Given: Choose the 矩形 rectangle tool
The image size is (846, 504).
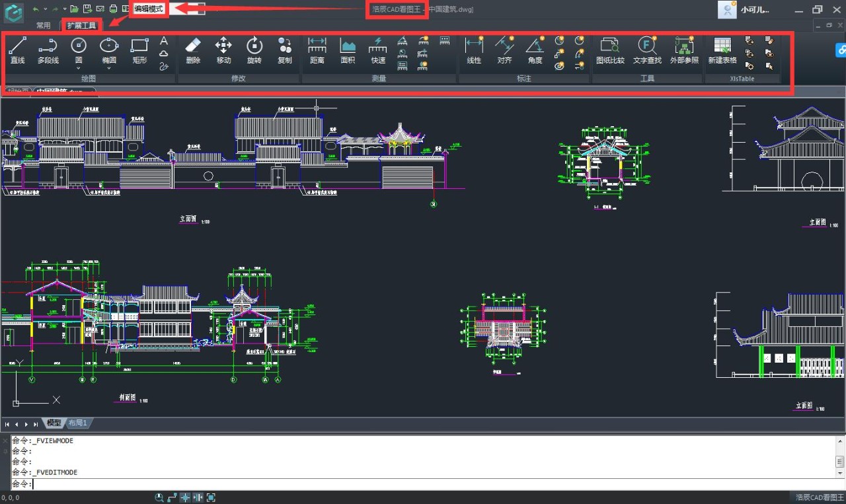Looking at the screenshot, I should [x=139, y=50].
